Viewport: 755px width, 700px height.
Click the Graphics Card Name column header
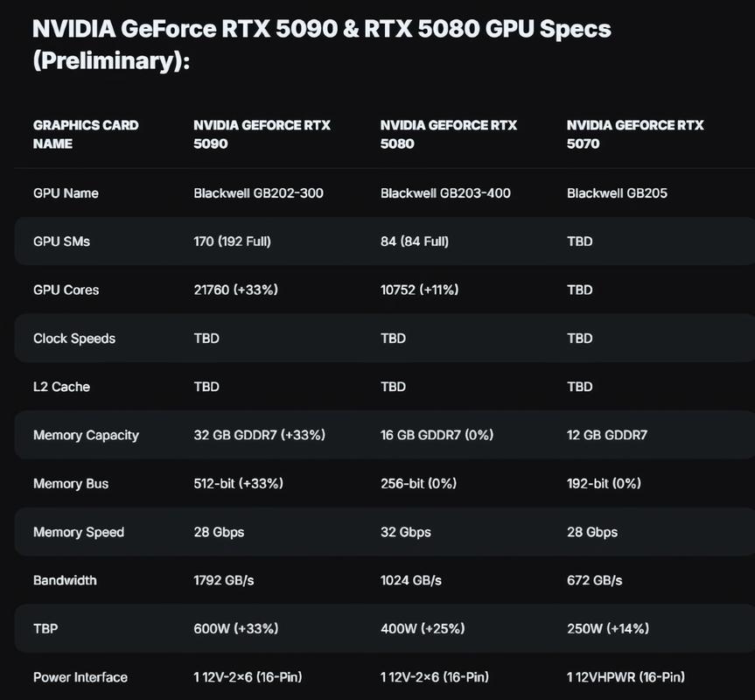tap(86, 134)
